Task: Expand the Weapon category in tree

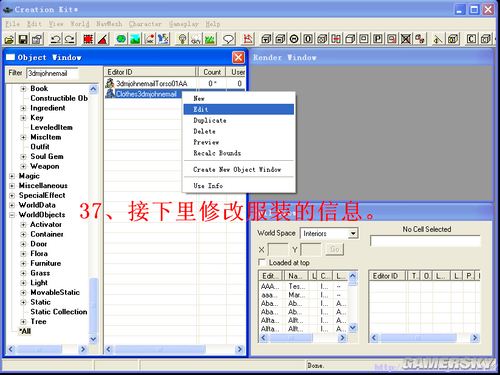Action: pyautogui.click(x=23, y=166)
